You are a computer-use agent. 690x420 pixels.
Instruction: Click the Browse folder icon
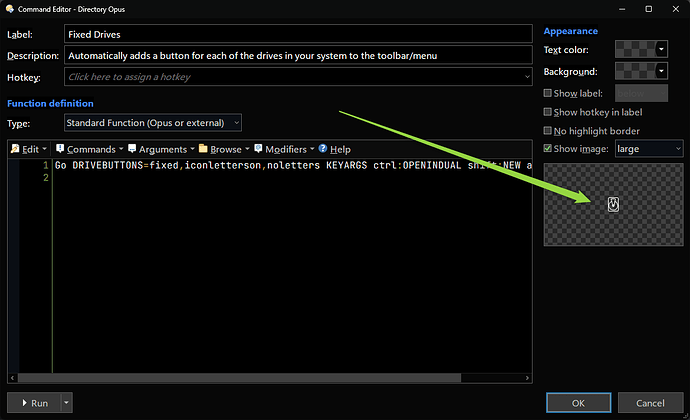pos(203,149)
